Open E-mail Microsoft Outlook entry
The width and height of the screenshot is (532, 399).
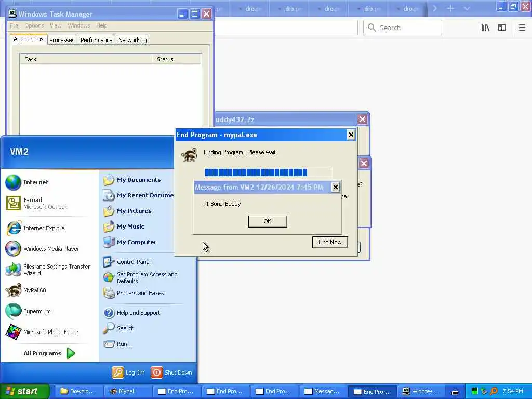click(37, 203)
